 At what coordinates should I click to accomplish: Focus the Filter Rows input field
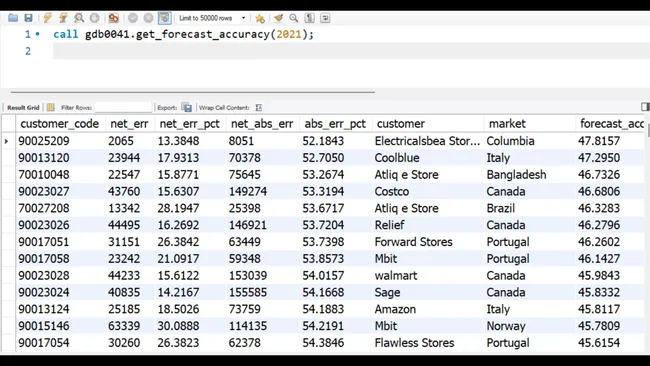[x=123, y=107]
